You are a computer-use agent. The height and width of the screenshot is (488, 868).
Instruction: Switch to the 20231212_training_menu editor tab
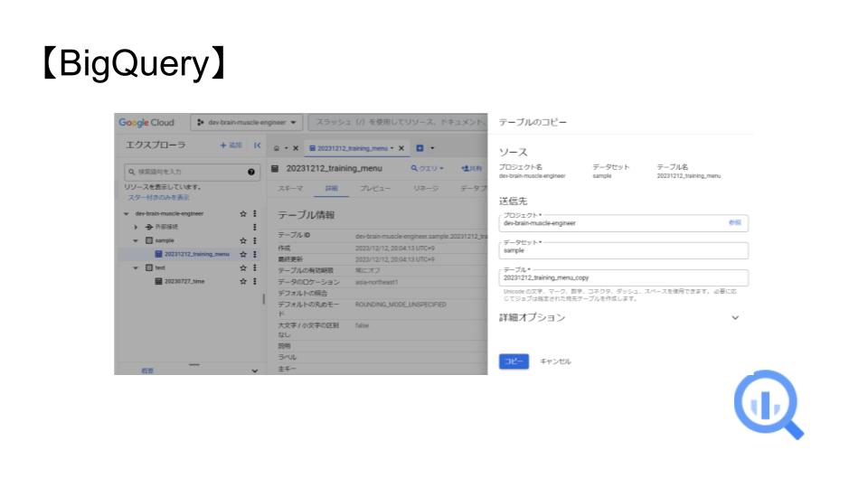click(x=352, y=148)
